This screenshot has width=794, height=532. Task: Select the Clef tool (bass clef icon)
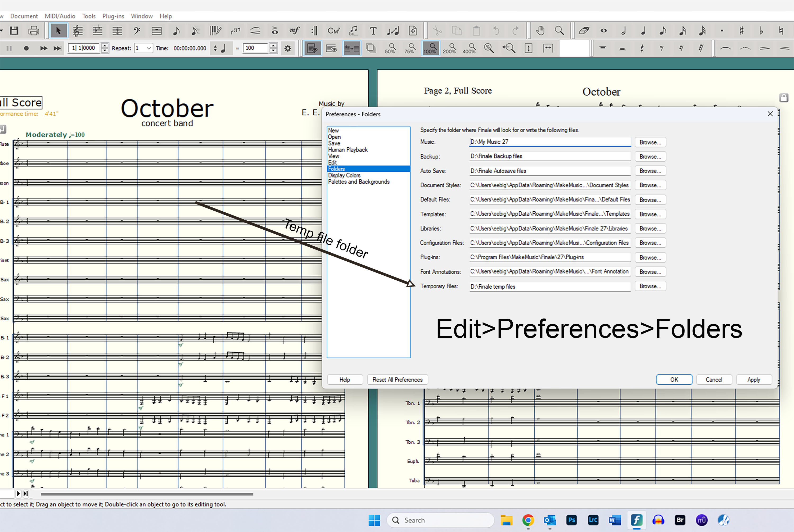click(x=137, y=31)
